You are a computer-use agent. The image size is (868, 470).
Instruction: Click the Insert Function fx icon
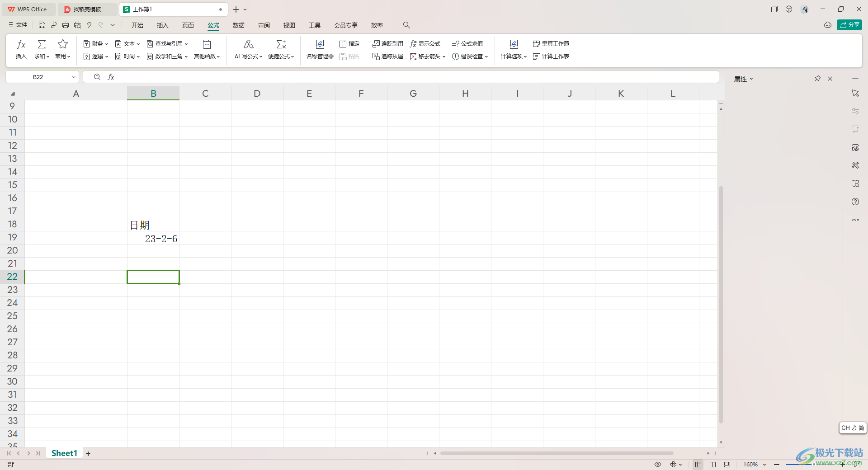pos(21,44)
